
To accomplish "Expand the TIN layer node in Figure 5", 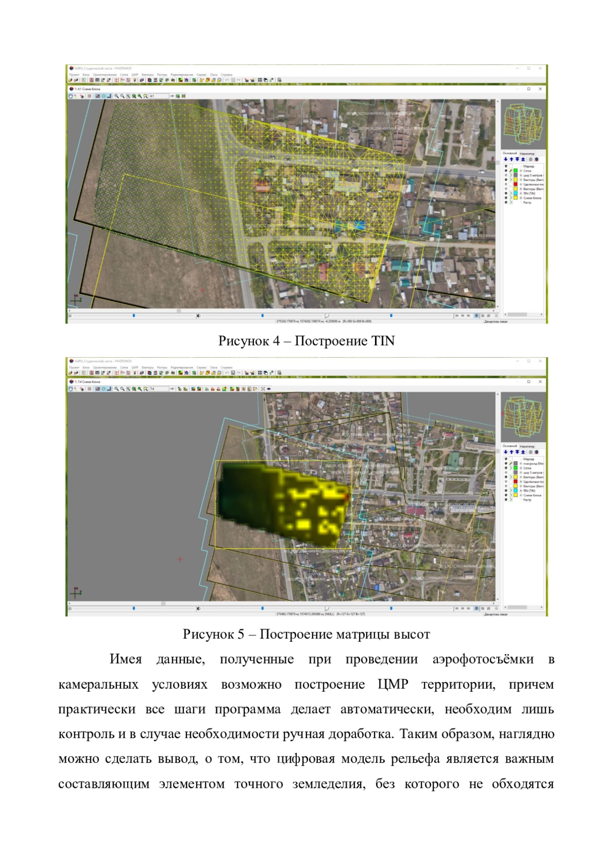I will click(x=521, y=491).
